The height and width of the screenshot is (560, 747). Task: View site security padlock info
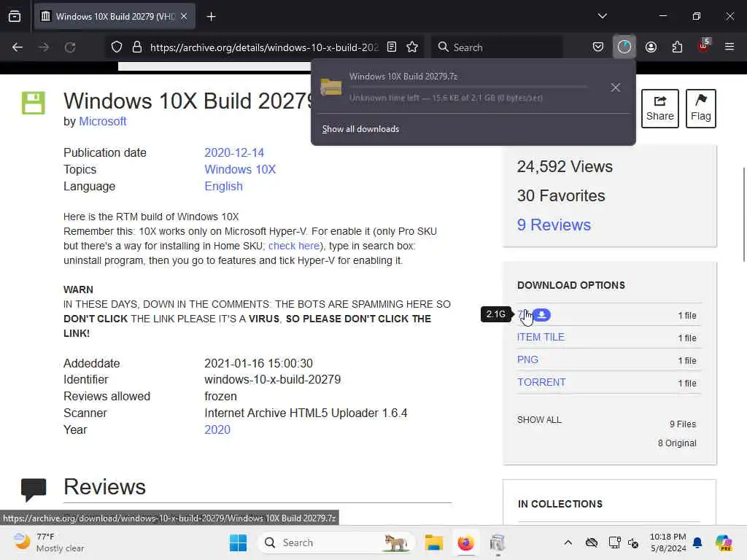pos(137,47)
